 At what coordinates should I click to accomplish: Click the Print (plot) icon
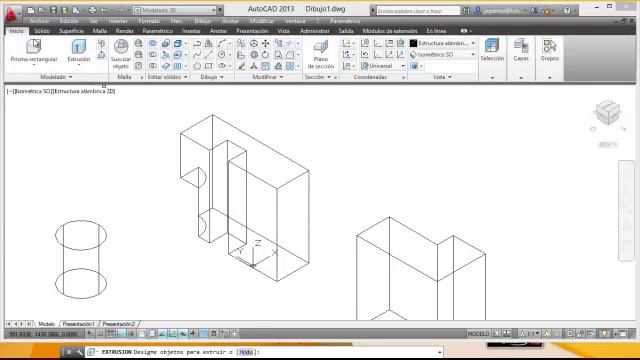click(93, 10)
